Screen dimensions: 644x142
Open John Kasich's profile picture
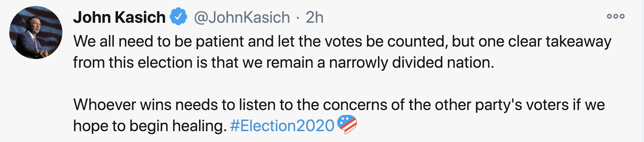[x=36, y=33]
